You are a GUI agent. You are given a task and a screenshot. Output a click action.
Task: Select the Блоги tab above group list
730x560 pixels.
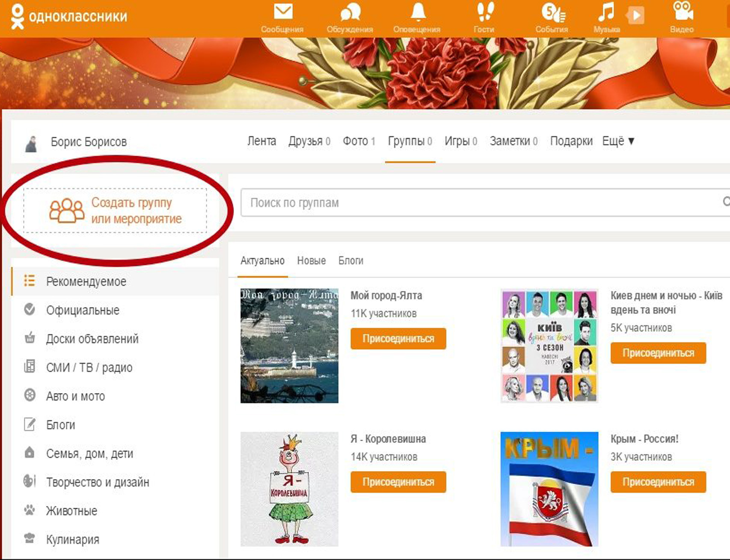350,261
